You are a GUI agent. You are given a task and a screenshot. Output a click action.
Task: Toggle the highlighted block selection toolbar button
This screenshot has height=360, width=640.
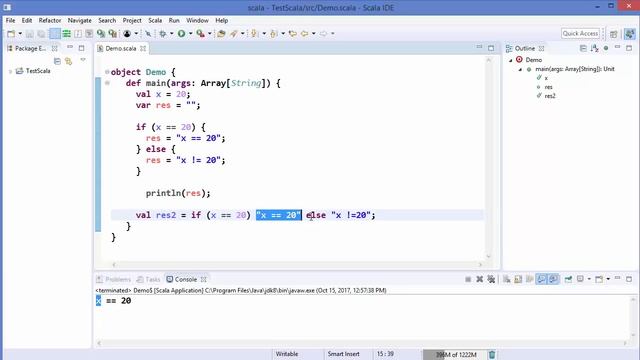coord(55,34)
